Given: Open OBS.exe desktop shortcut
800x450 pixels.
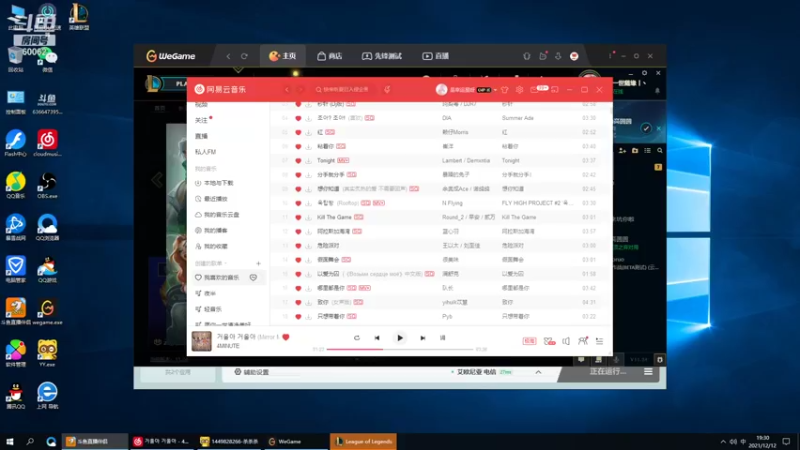Looking at the screenshot, I should (47, 186).
